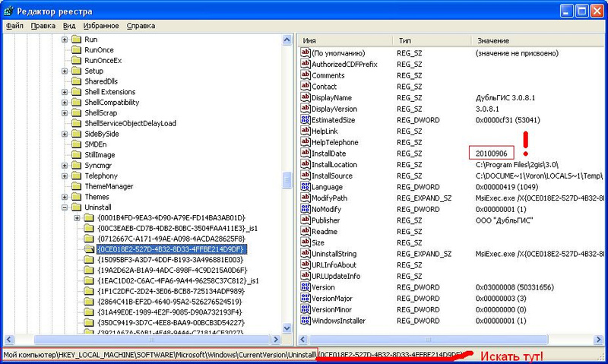Open the Файл menu
The width and height of the screenshot is (608, 364).
click(15, 25)
